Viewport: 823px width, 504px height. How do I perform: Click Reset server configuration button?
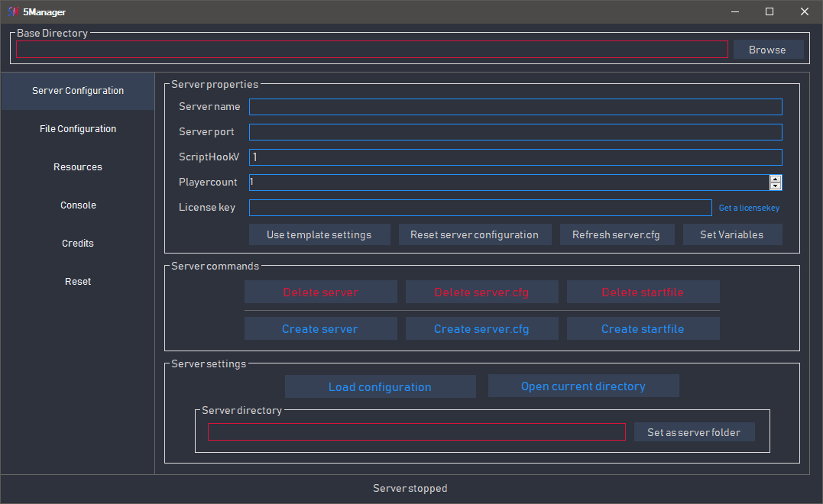pos(475,234)
